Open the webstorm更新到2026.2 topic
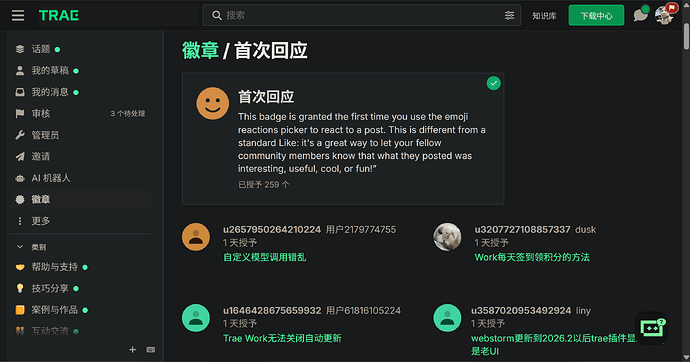Image resolution: width=690 pixels, height=362 pixels. tap(554, 344)
